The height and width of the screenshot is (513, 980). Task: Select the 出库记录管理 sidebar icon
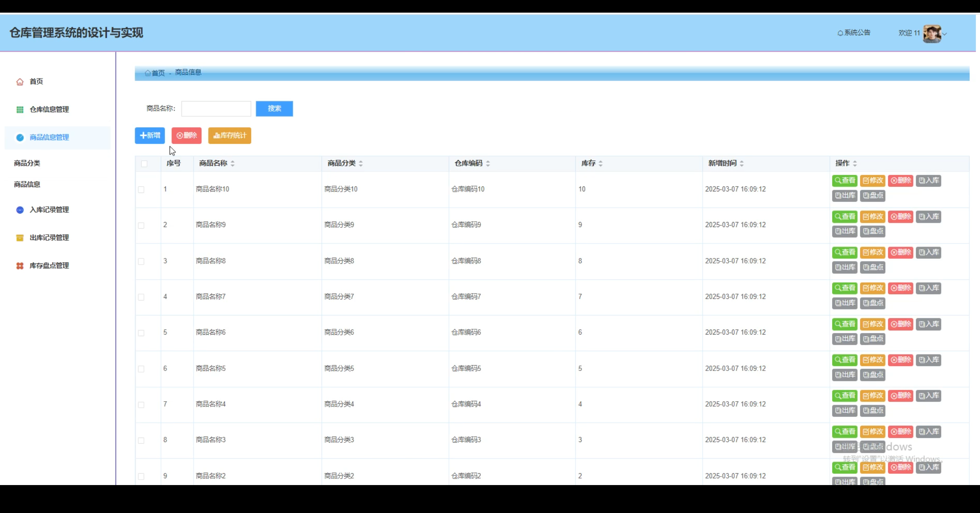[x=20, y=237]
